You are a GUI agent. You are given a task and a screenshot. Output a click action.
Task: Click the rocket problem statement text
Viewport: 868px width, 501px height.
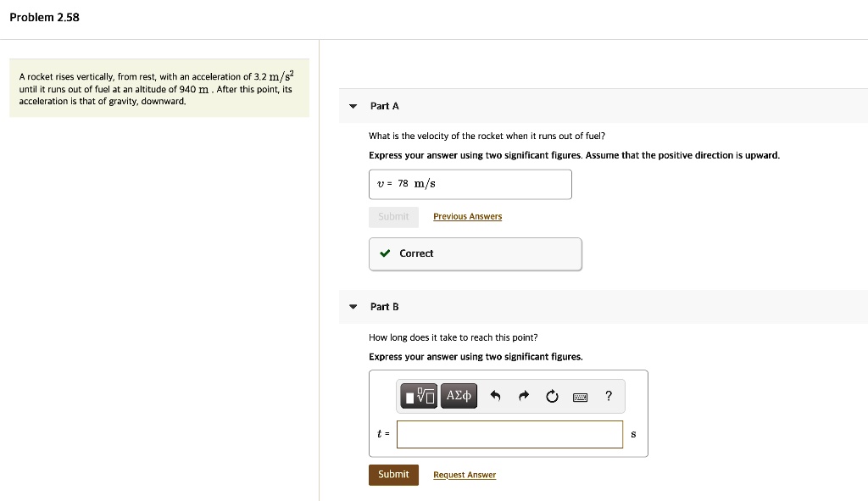click(x=157, y=88)
